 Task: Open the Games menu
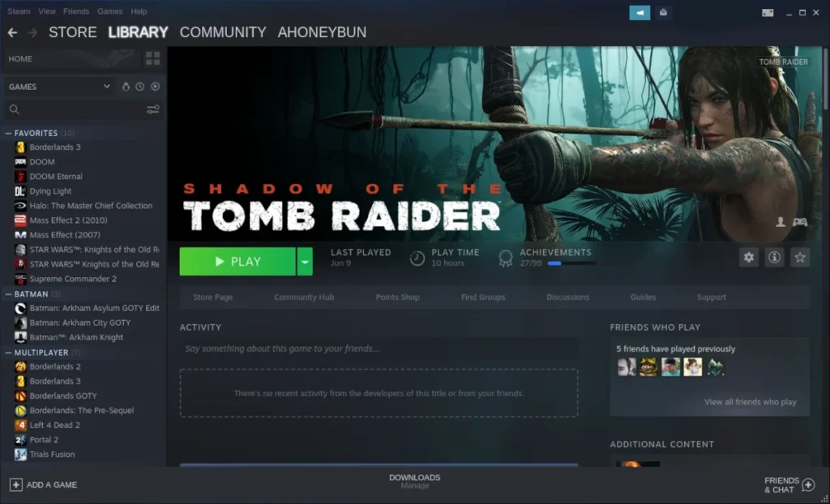pyautogui.click(x=110, y=11)
